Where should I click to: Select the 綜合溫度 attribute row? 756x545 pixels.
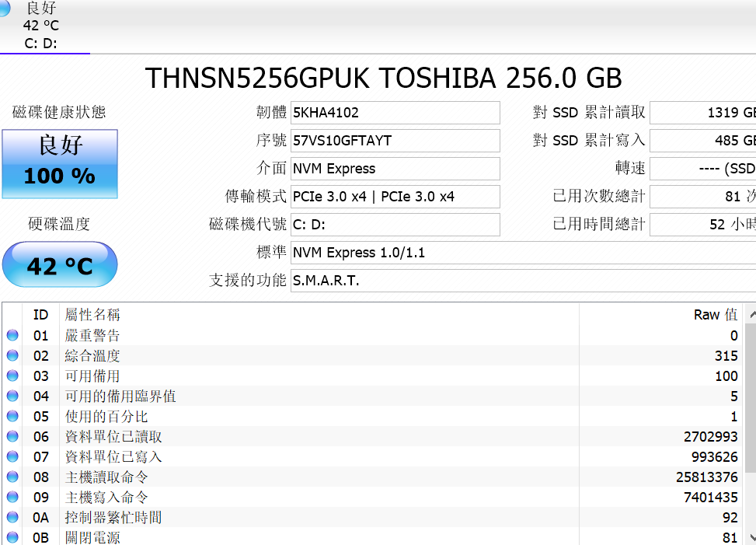373,356
